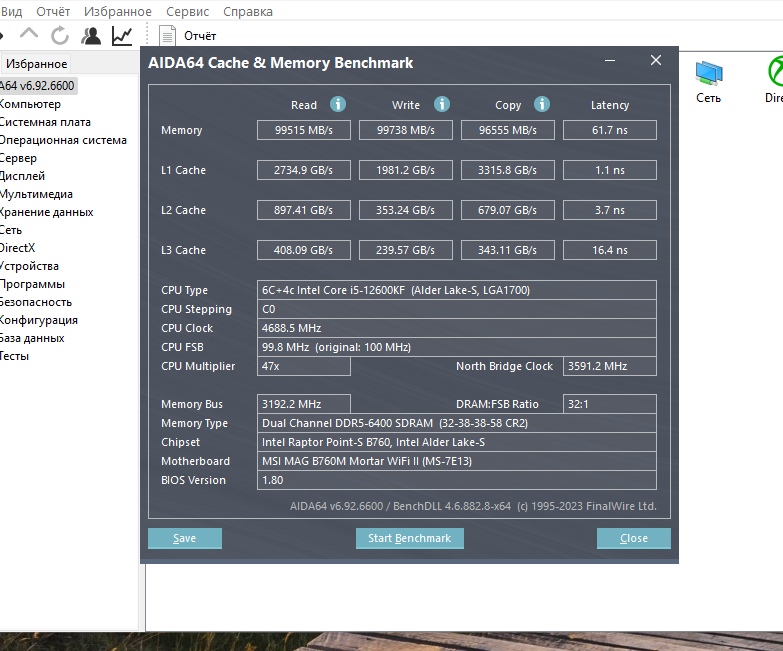Click Memory Write value 99738 MB/s
This screenshot has height=651, width=783.
click(405, 130)
